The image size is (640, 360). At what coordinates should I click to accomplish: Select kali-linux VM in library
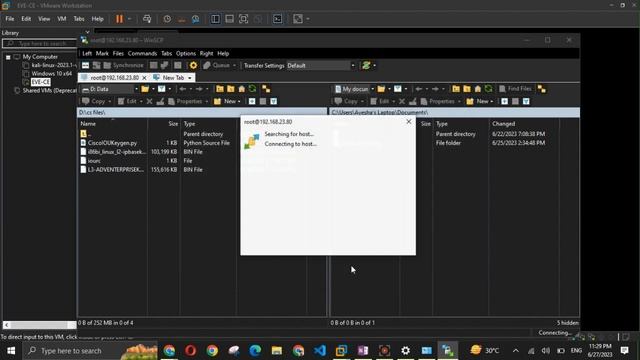53,65
